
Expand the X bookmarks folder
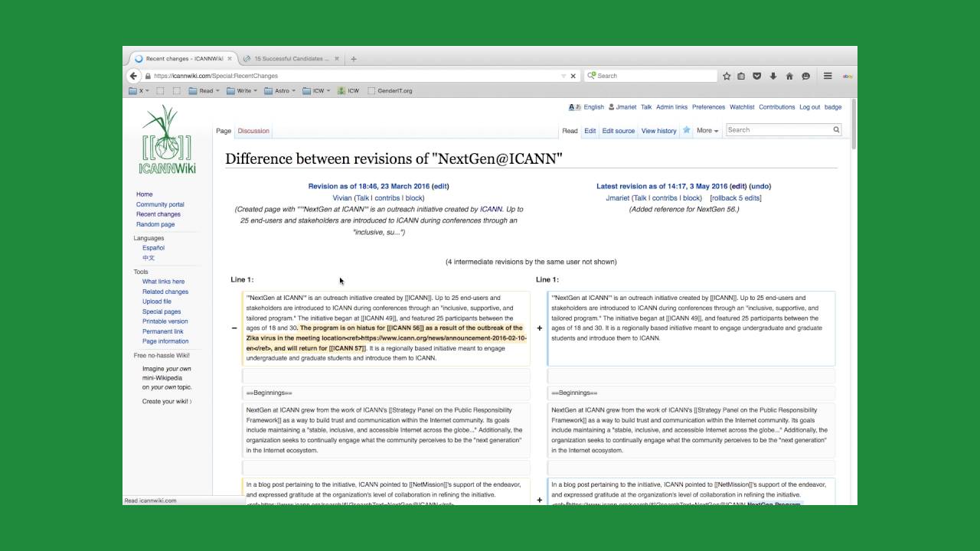click(x=139, y=90)
